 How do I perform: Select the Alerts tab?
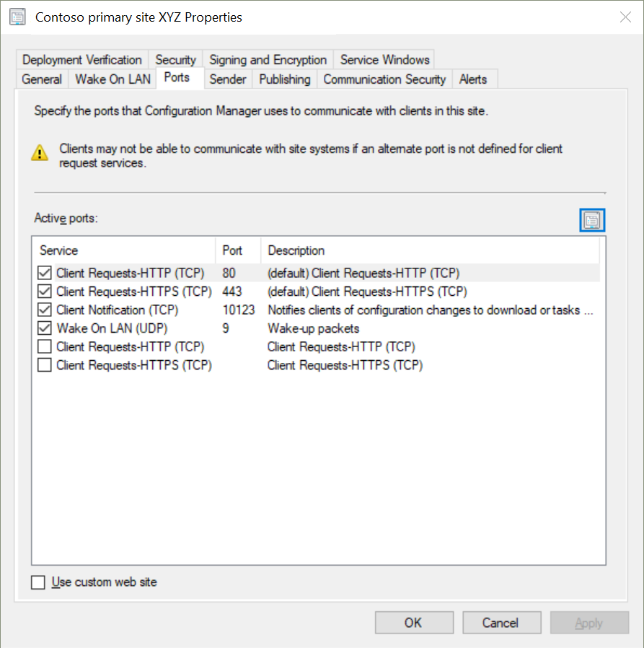[x=473, y=79]
